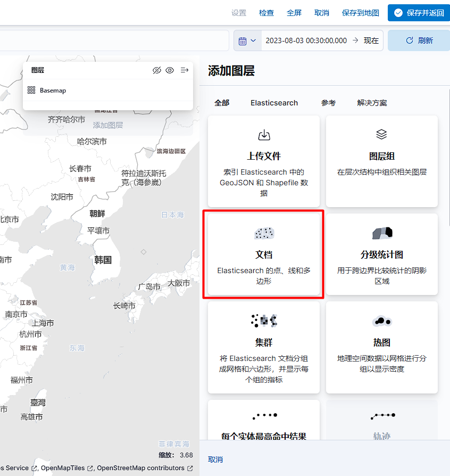Click the Documents layer dotted icon
This screenshot has height=476, width=450.
tap(264, 233)
